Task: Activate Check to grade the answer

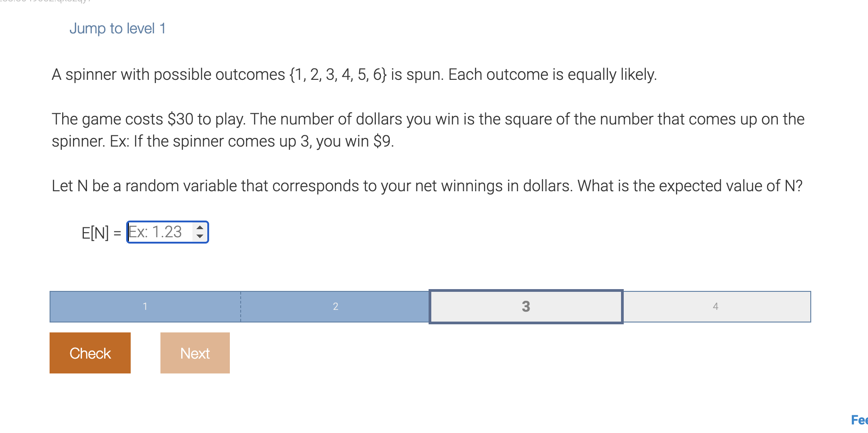Action: [x=90, y=353]
